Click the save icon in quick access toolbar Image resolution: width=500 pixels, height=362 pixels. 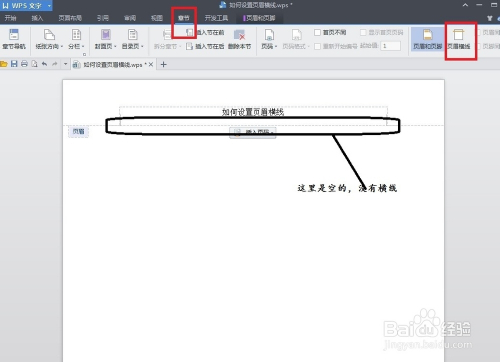(14, 64)
